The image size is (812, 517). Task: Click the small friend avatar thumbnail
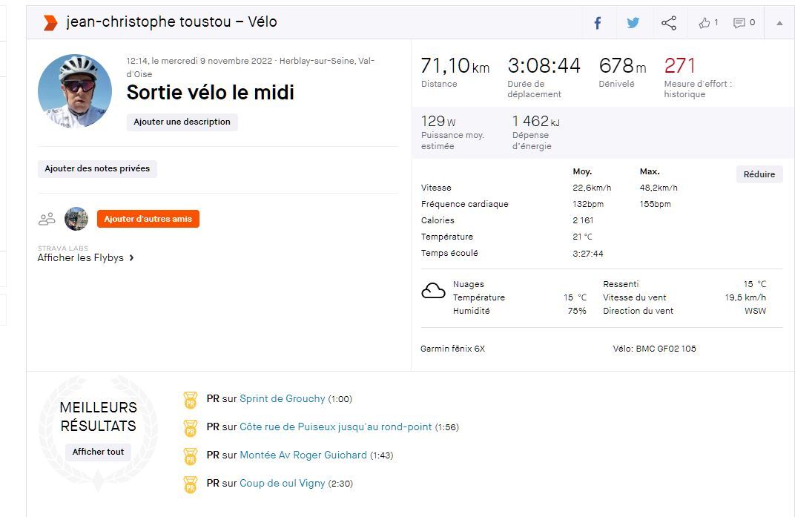coord(76,219)
